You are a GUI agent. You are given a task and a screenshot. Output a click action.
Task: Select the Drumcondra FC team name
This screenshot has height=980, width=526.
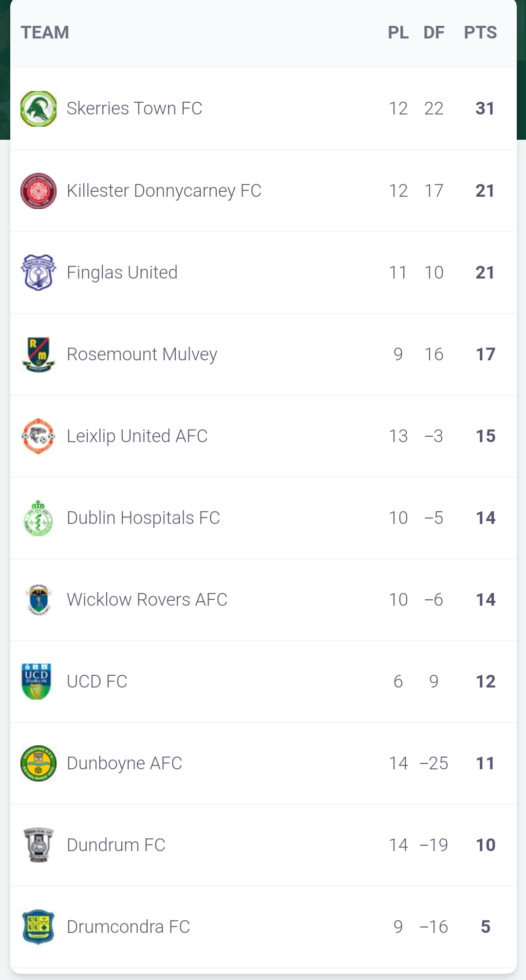128,926
